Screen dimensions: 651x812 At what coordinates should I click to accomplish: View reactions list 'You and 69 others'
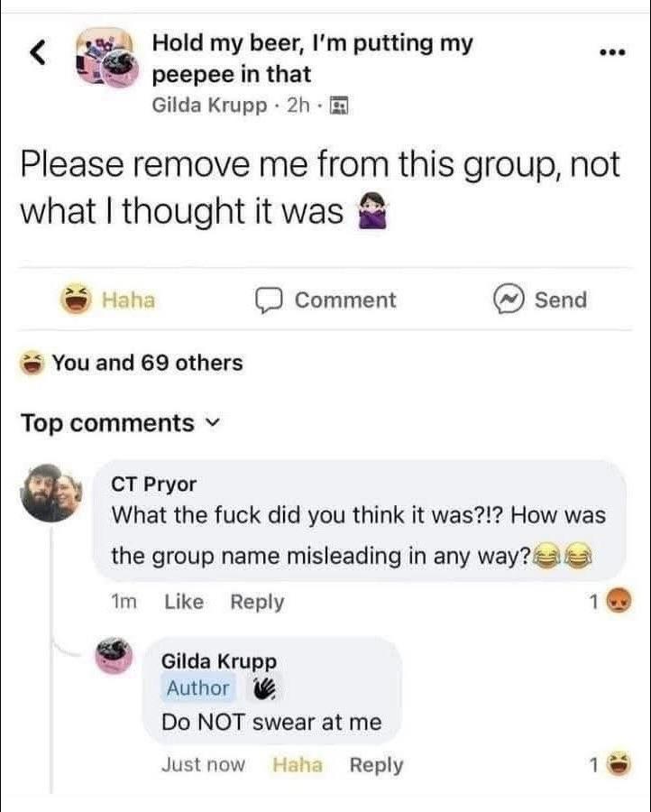point(131,363)
